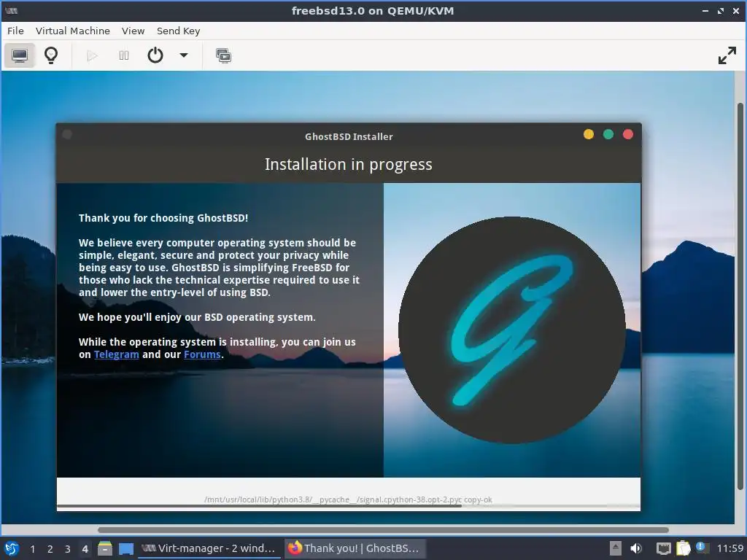Select Virt-manager taskbar window entry
747x560 pixels.
(x=209, y=548)
